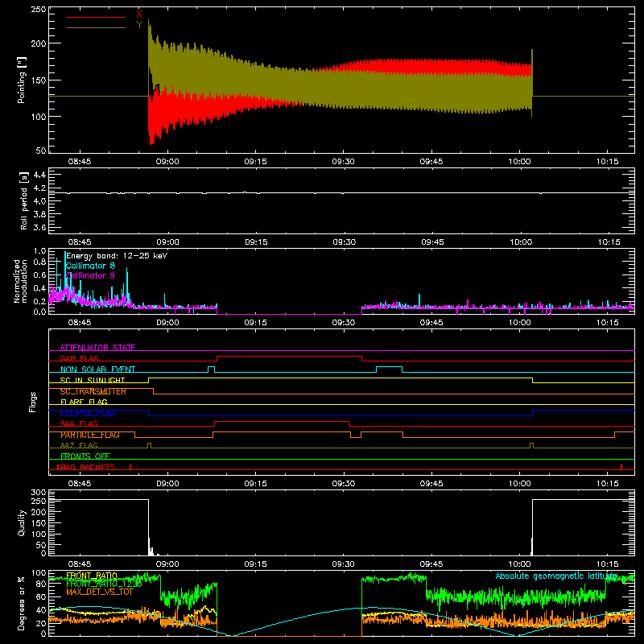Click the FRONTS_OFF flag label
This screenshot has height=644, width=644.
85,456
